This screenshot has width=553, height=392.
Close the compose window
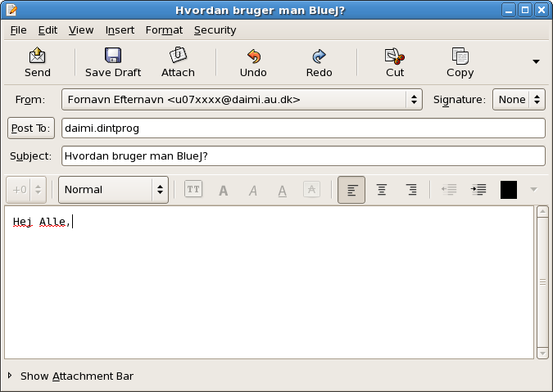tap(541, 10)
